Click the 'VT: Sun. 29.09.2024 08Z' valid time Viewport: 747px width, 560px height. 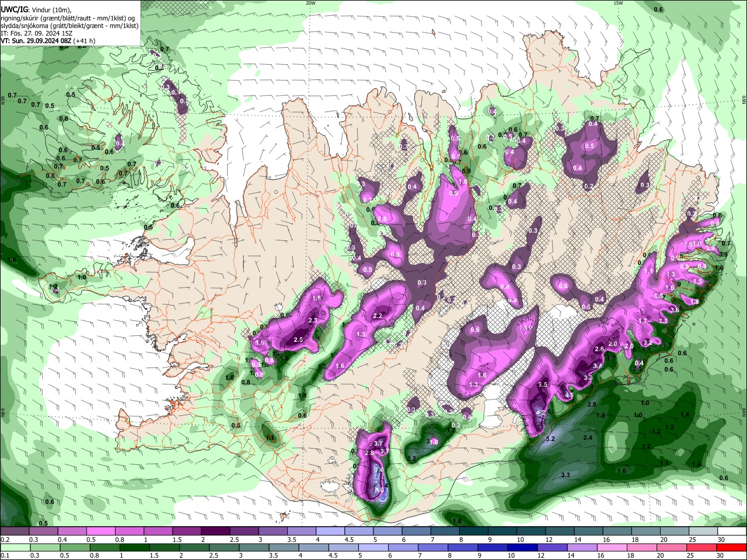coord(36,41)
